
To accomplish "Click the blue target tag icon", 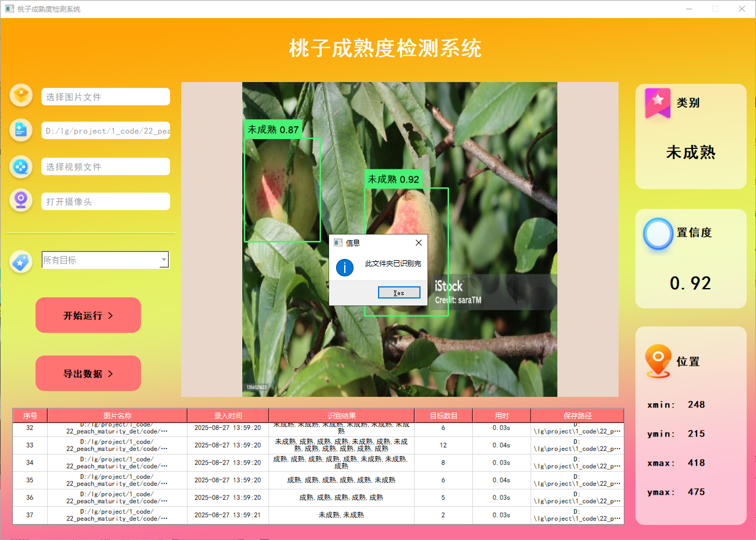I will (21, 262).
